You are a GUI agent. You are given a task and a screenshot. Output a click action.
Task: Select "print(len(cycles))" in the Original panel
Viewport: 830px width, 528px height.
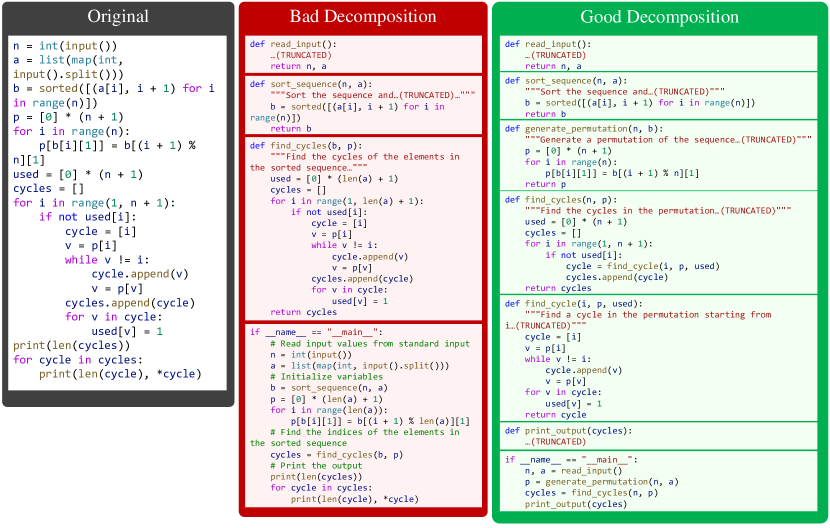click(71, 346)
